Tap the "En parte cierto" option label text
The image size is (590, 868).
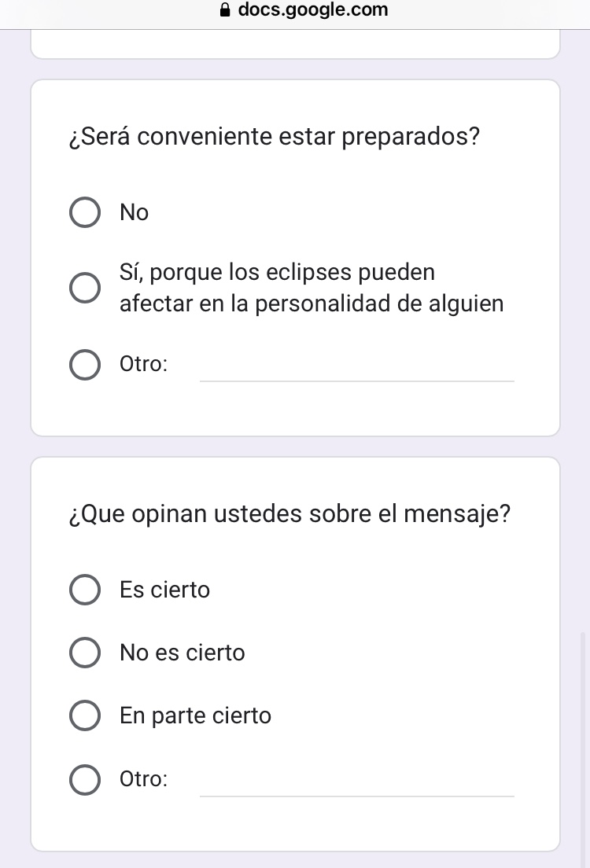coord(195,715)
